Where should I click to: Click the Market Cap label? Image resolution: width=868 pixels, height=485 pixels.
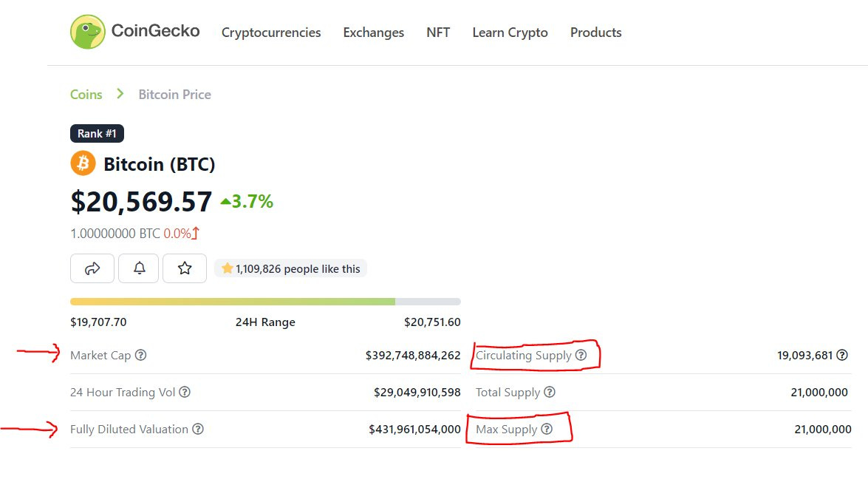tap(100, 356)
